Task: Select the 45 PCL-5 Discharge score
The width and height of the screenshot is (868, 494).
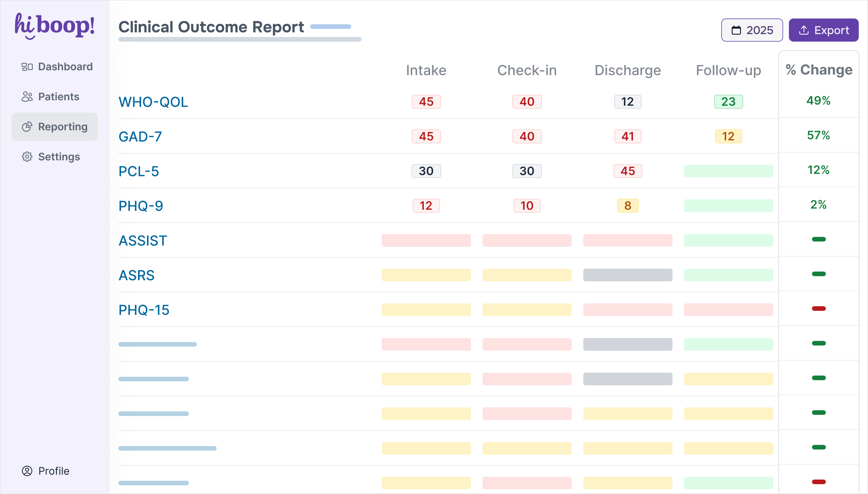Action: tap(627, 171)
